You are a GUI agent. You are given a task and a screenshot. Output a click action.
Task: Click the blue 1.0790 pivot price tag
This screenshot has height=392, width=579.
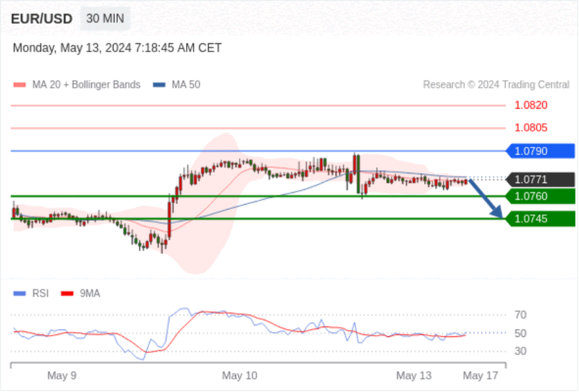541,151
